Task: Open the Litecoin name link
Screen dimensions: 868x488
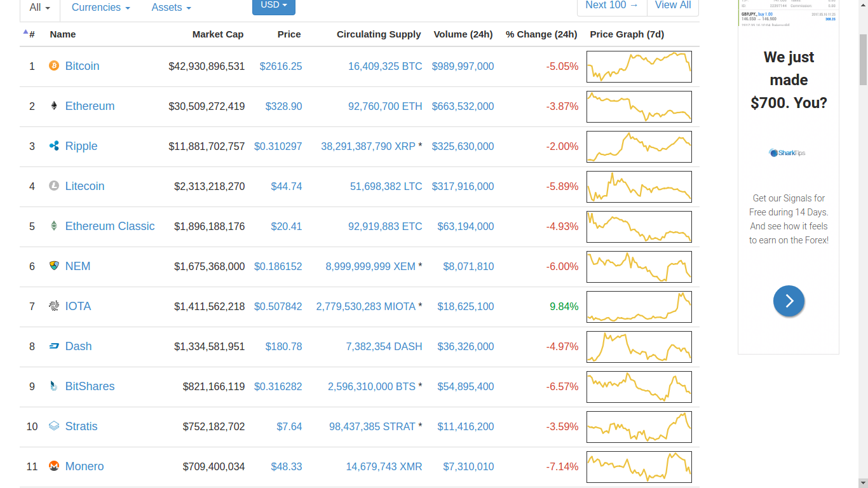Action: pyautogui.click(x=85, y=186)
